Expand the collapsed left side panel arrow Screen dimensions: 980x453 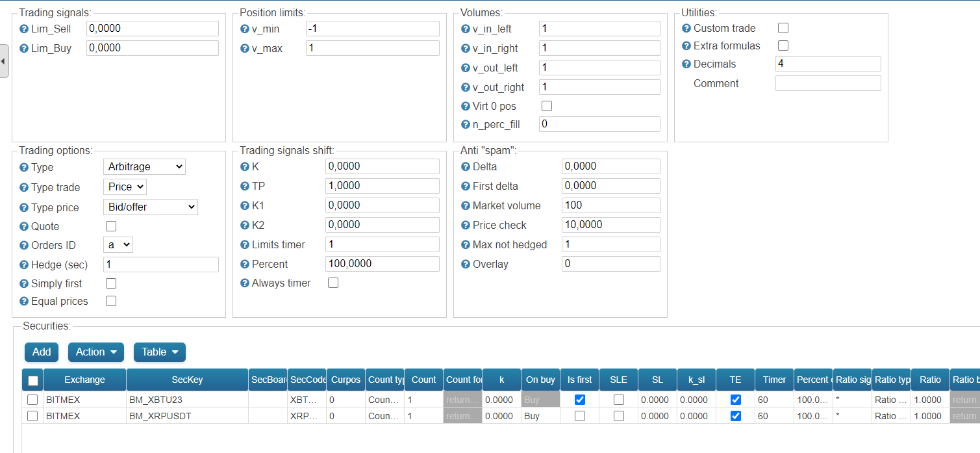click(x=4, y=61)
